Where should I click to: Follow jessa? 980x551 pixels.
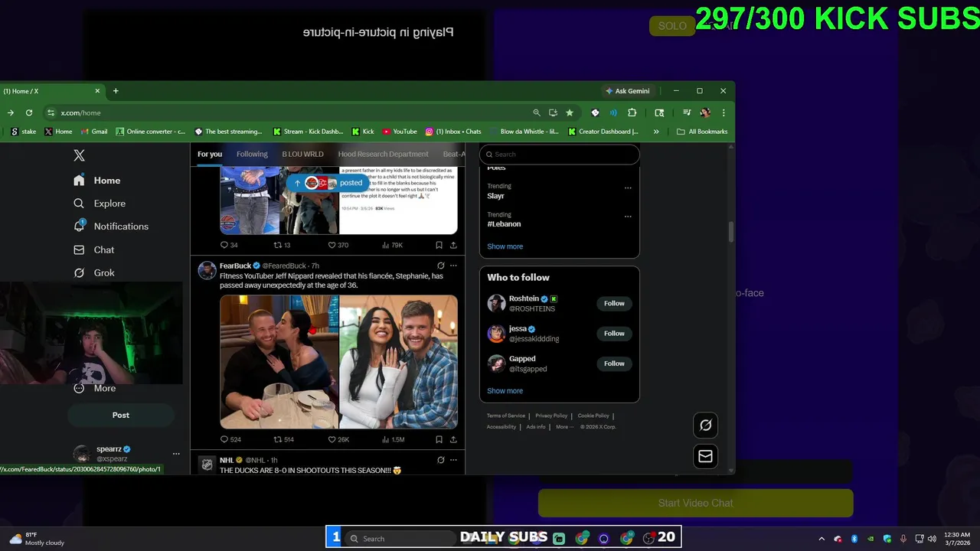click(x=614, y=334)
